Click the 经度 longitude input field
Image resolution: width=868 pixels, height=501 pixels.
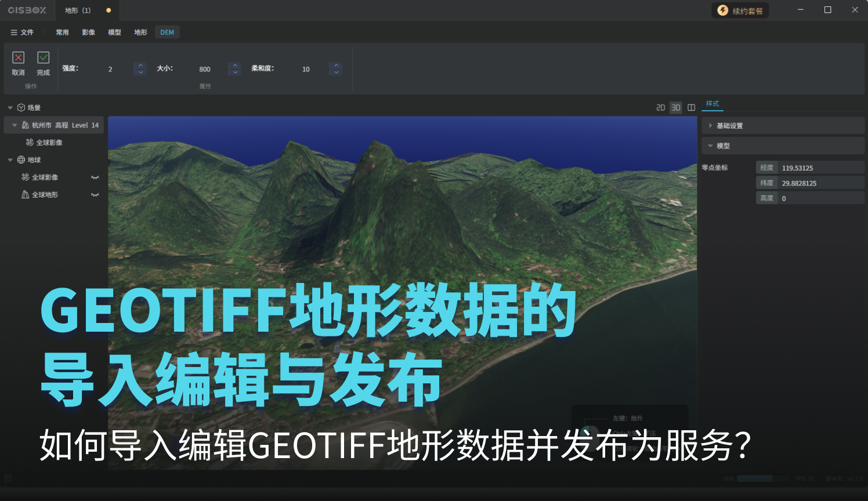[x=820, y=168]
